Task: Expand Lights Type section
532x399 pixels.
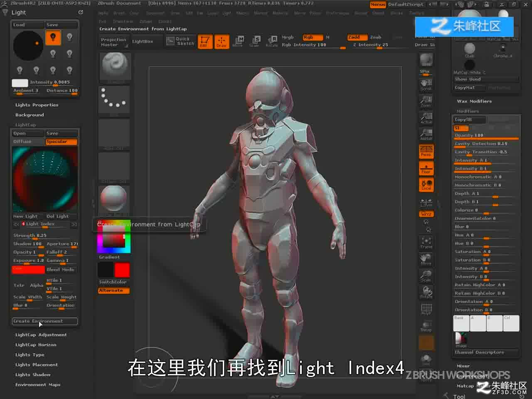Action: point(30,355)
